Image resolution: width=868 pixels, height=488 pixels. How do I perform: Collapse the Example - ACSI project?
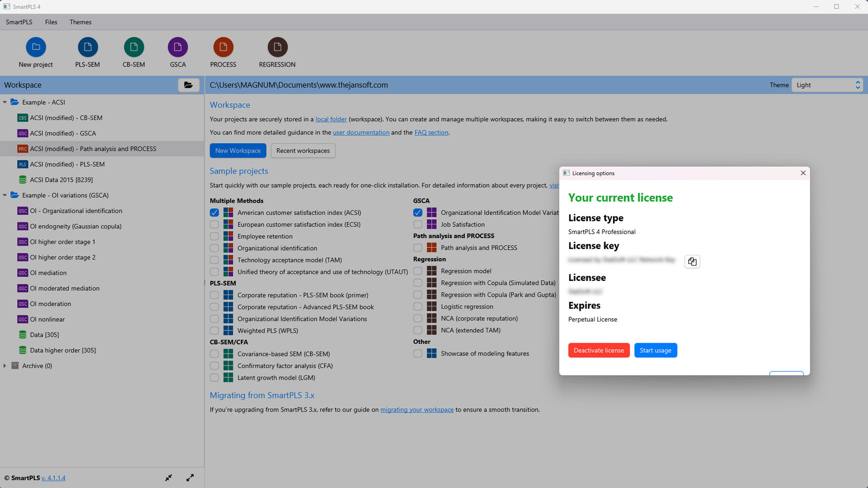(x=5, y=102)
